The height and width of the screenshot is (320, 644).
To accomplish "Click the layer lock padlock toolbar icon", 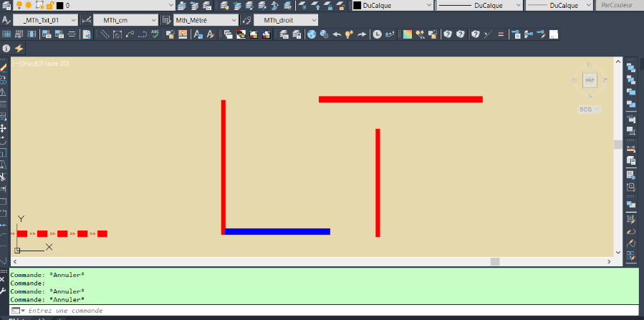I will tap(328, 5).
